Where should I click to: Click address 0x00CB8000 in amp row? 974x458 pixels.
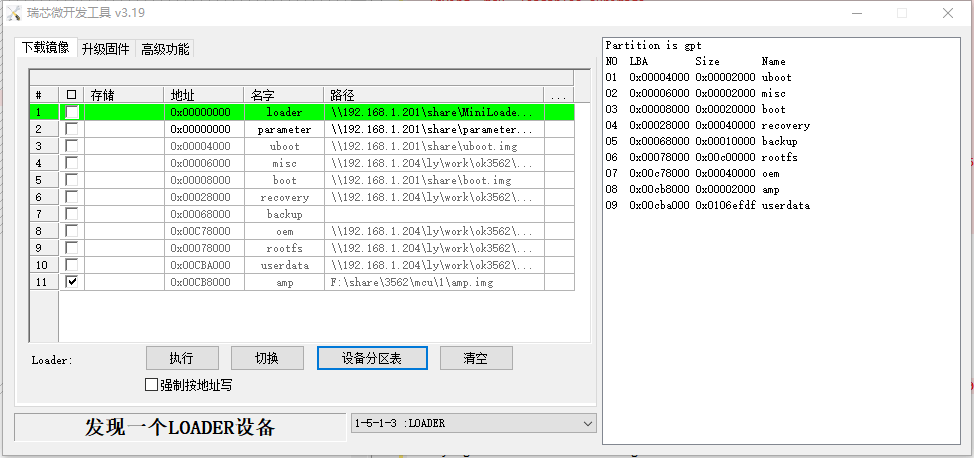point(204,282)
